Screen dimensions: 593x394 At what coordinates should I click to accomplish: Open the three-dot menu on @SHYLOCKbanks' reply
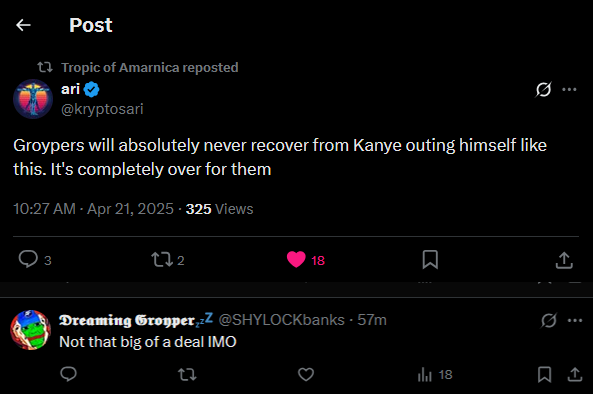click(575, 321)
